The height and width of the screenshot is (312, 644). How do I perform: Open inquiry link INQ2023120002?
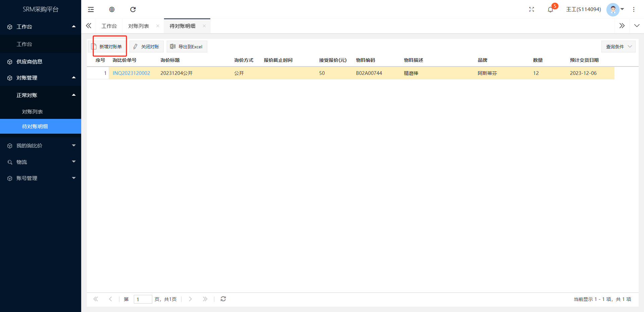tap(131, 73)
